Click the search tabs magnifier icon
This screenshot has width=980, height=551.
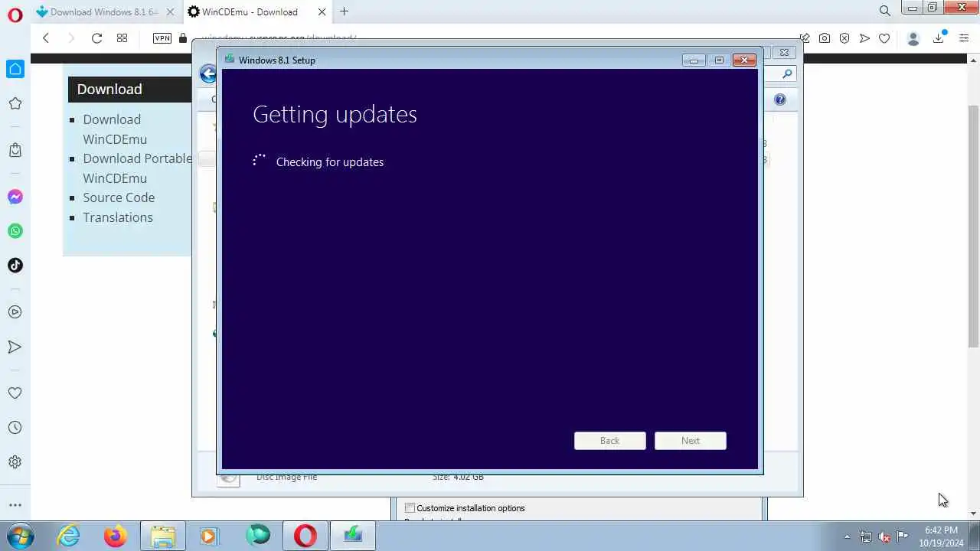pyautogui.click(x=885, y=11)
